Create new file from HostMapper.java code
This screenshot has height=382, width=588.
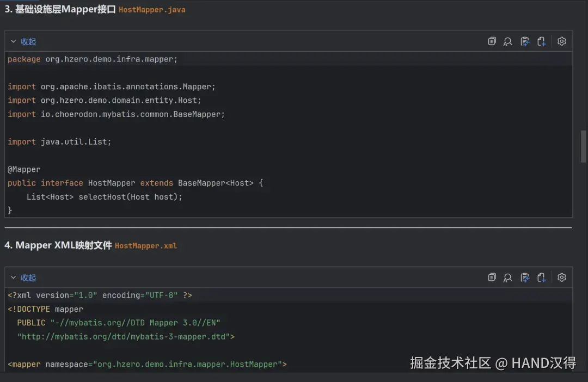541,41
